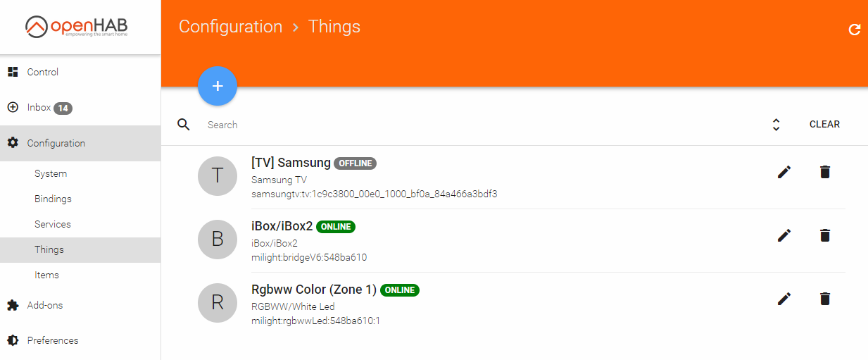This screenshot has height=360, width=868.
Task: Add a new thing with plus button
Action: 218,86
